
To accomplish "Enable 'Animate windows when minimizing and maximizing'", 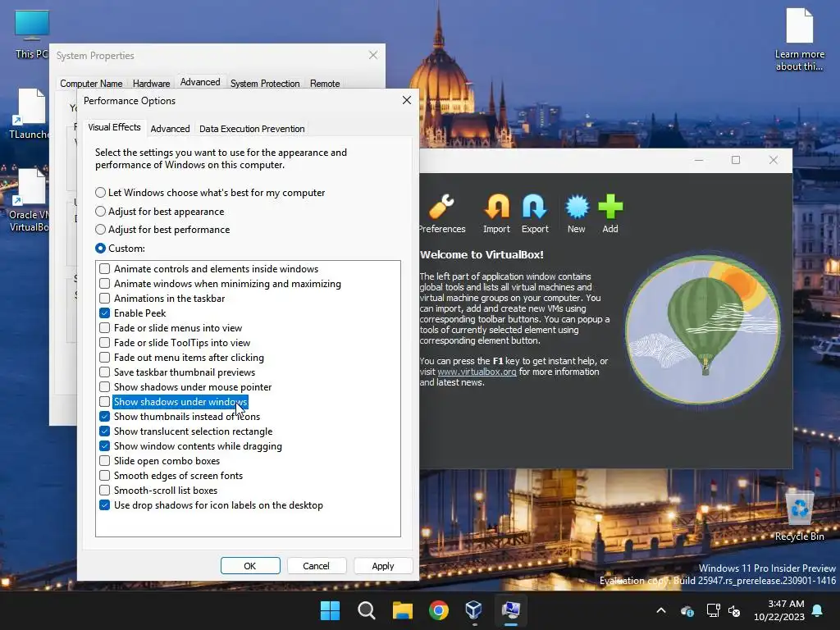I will click(104, 283).
